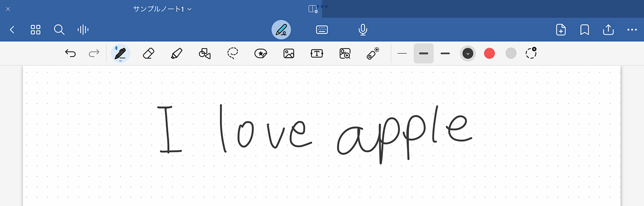Close the サンプルノート1 tab
Viewport: 644px width, 206px height.
pos(8,9)
